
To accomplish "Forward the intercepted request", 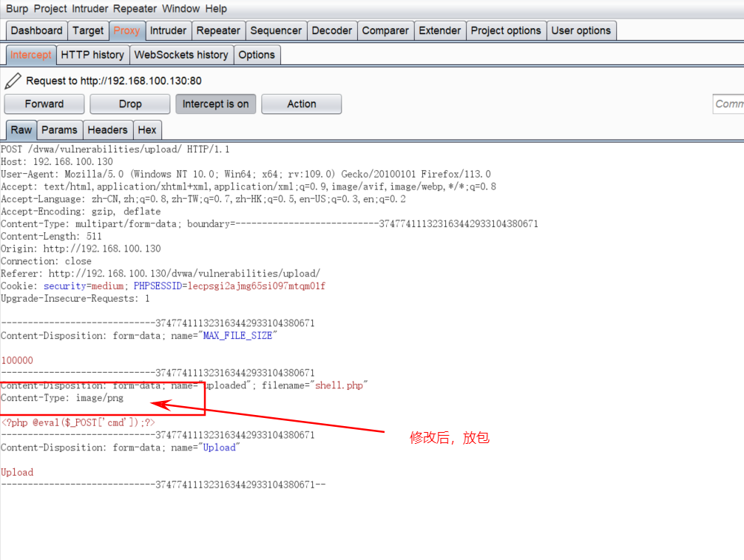I will 44,104.
